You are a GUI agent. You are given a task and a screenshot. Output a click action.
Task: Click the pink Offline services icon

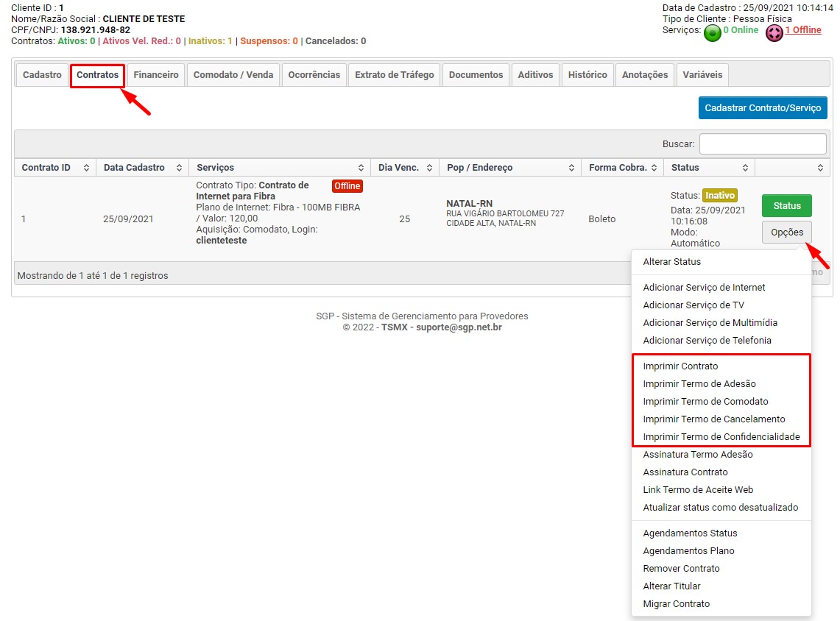774,33
